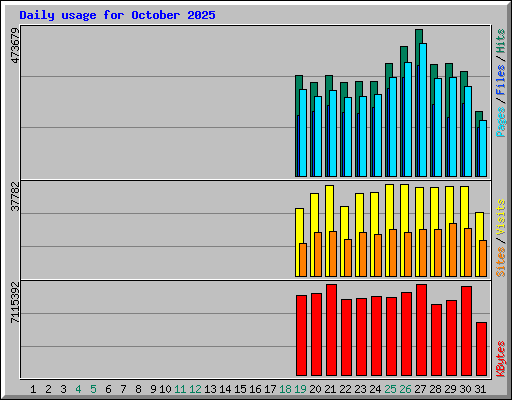
Task: Click the red KBytes bar for day 30
Action: (466, 331)
